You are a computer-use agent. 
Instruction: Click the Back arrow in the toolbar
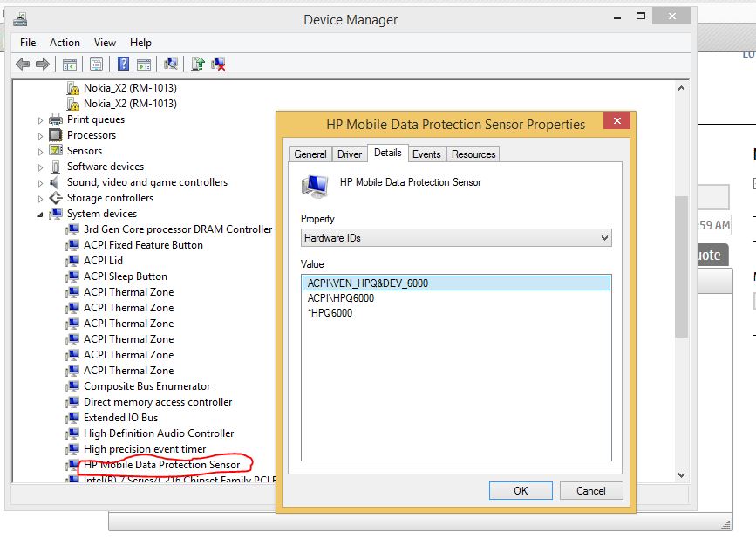click(23, 64)
